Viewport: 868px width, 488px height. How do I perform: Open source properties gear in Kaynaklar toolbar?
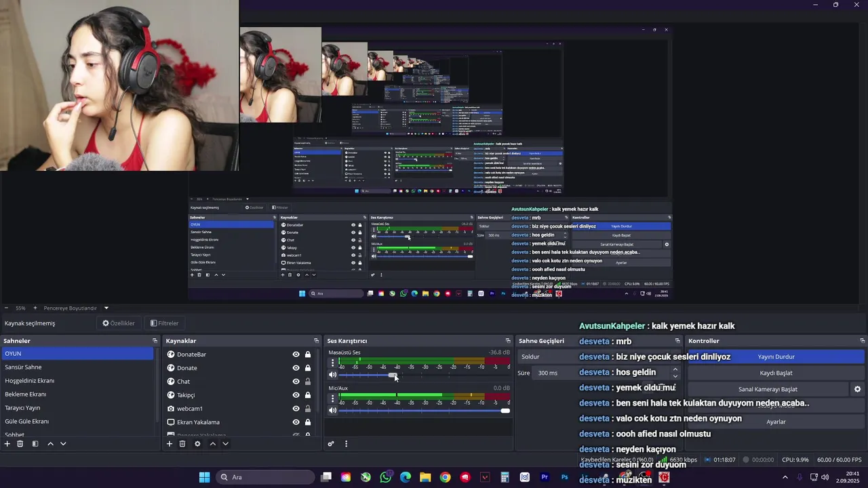(197, 444)
